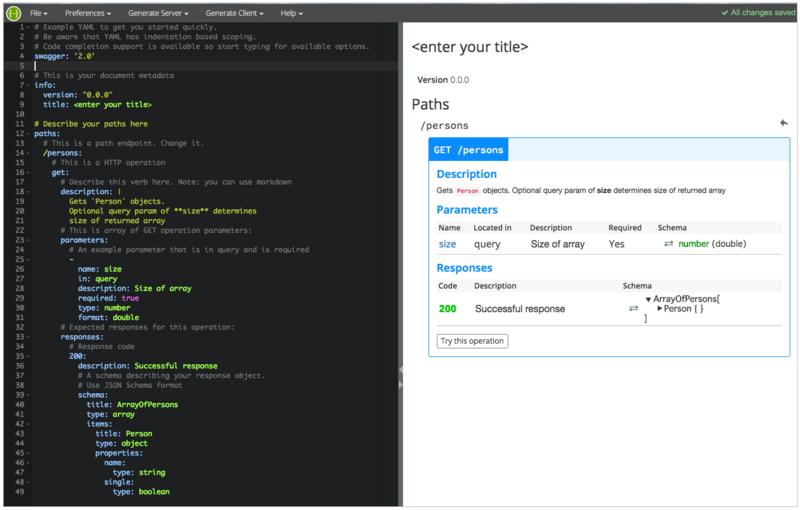Click the size parameter name link
The width and height of the screenshot is (800, 510).
(x=447, y=244)
